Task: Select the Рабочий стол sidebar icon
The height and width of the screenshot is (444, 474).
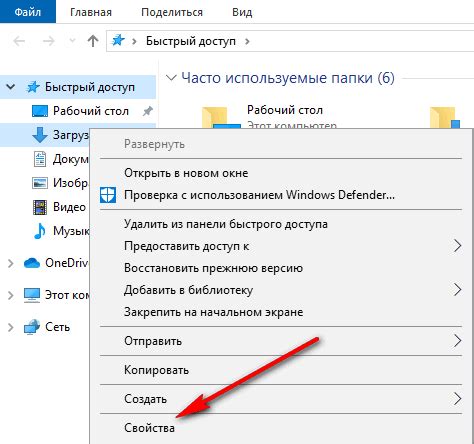Action: tap(40, 111)
